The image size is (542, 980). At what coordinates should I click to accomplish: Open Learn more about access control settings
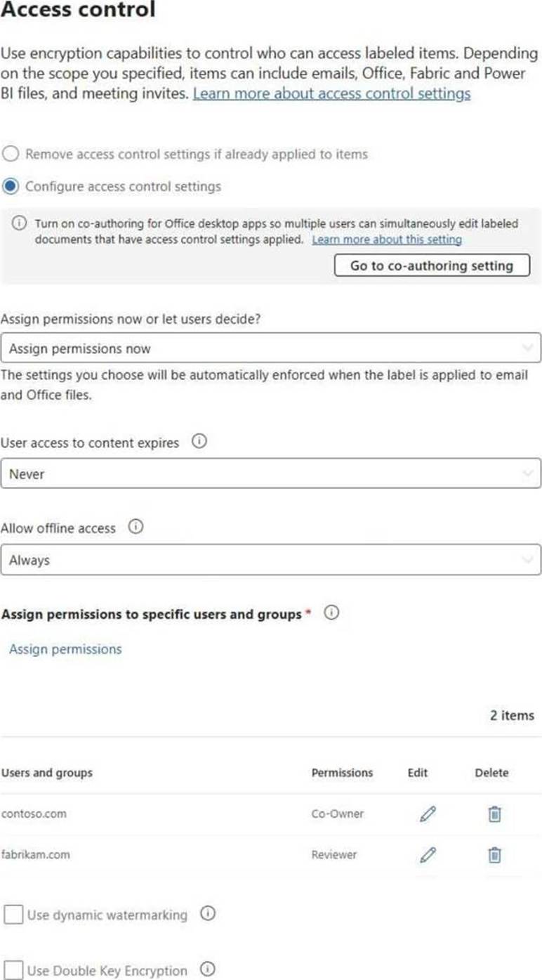tap(331, 93)
